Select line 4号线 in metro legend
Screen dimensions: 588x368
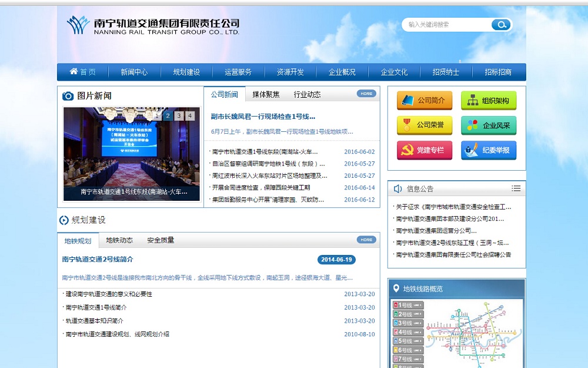(x=408, y=332)
